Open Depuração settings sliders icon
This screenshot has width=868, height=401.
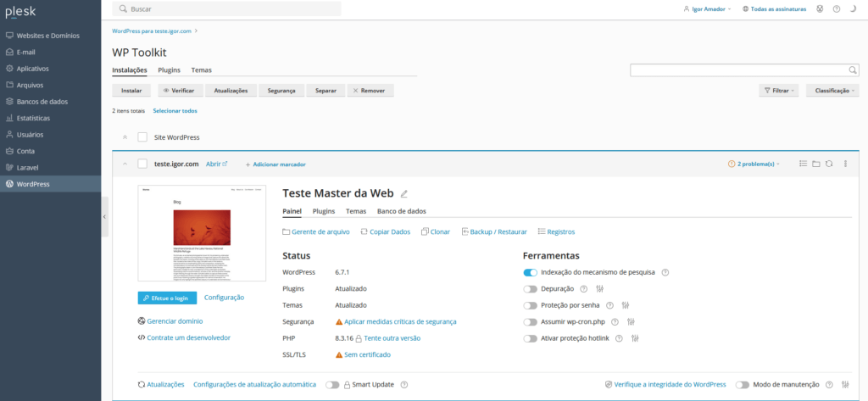click(x=599, y=289)
